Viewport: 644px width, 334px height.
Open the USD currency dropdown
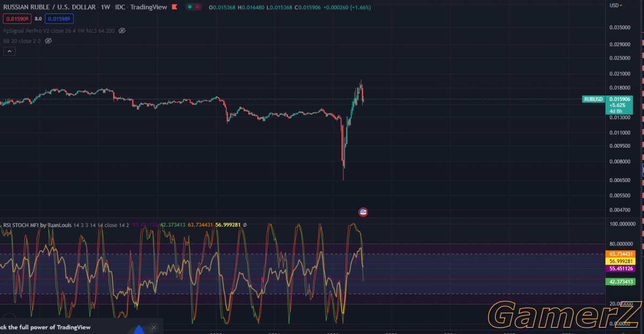616,5
